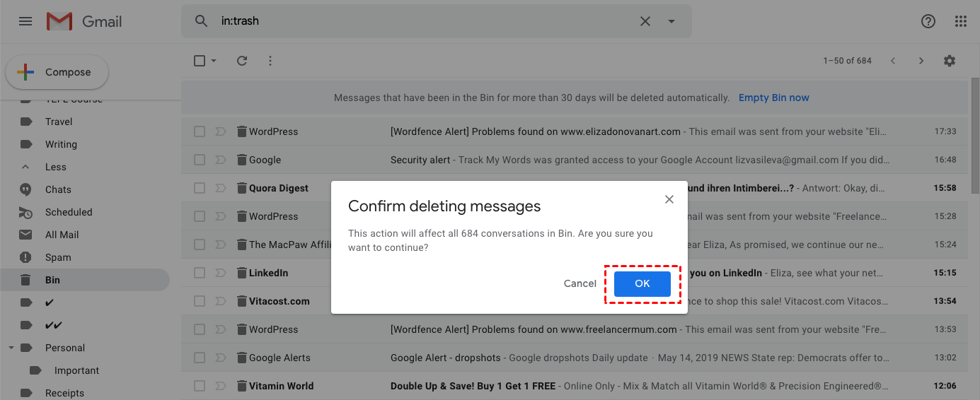Collapse the Personal label tree
This screenshot has width=980, height=400.
(x=11, y=348)
